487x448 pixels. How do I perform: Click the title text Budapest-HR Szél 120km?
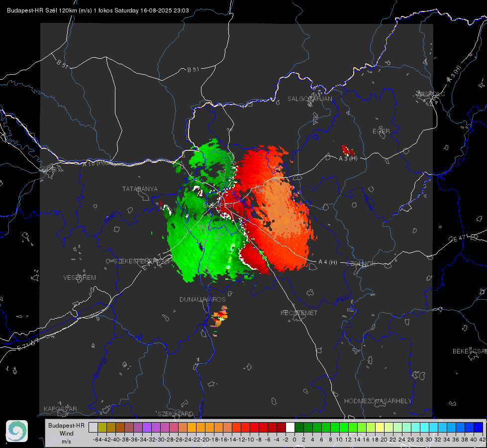pyautogui.click(x=42, y=10)
